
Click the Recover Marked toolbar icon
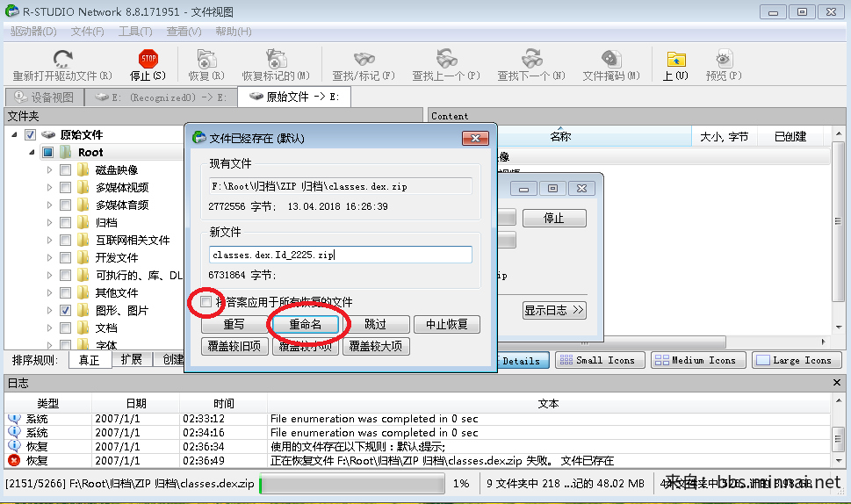click(276, 60)
